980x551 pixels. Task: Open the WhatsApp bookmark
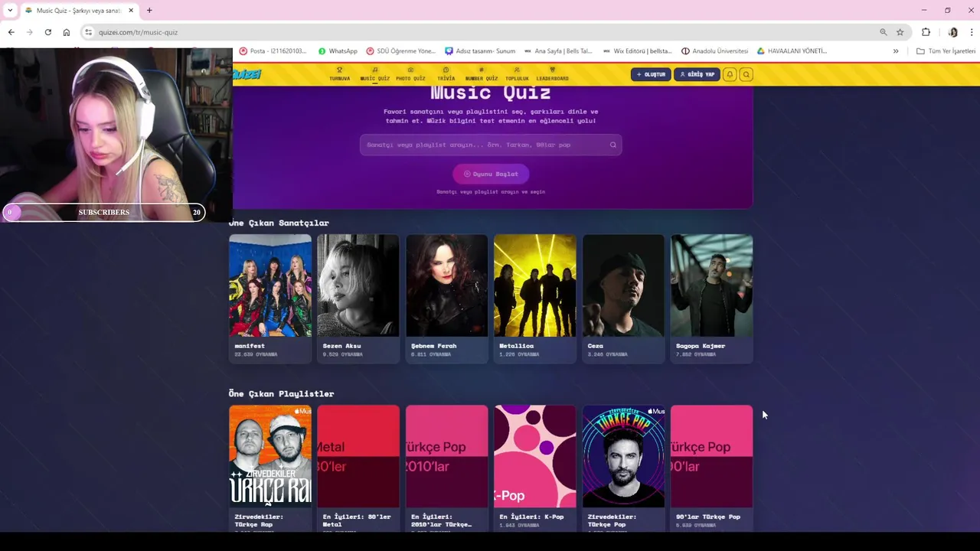tap(337, 51)
